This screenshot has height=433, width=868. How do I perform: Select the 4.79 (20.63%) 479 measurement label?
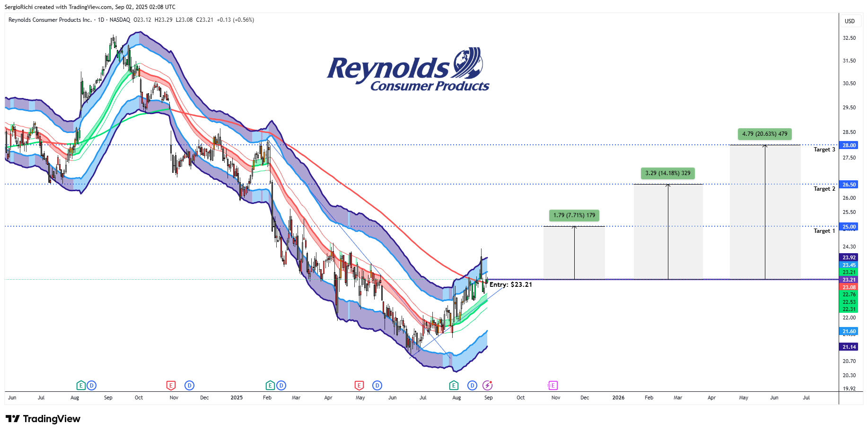click(765, 134)
